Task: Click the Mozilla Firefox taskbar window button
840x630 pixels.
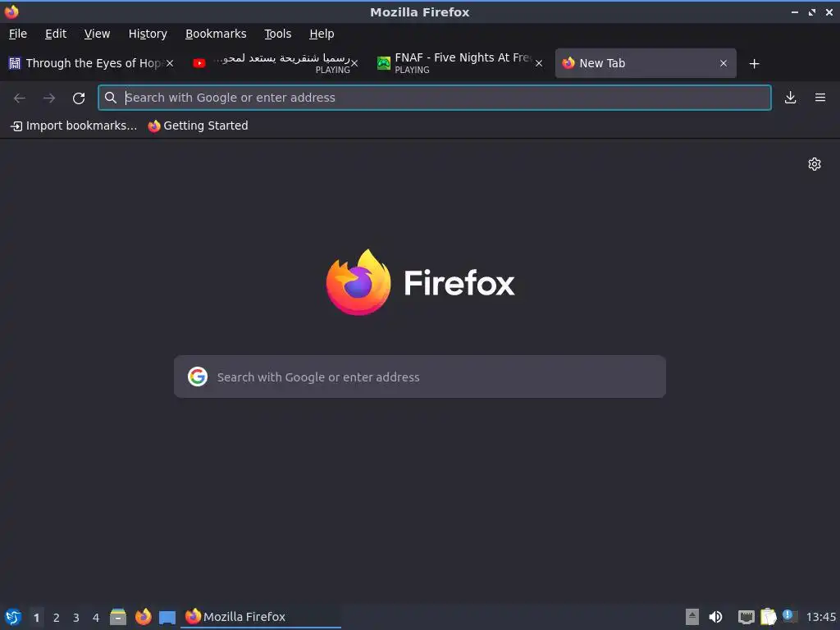Action: 261,617
